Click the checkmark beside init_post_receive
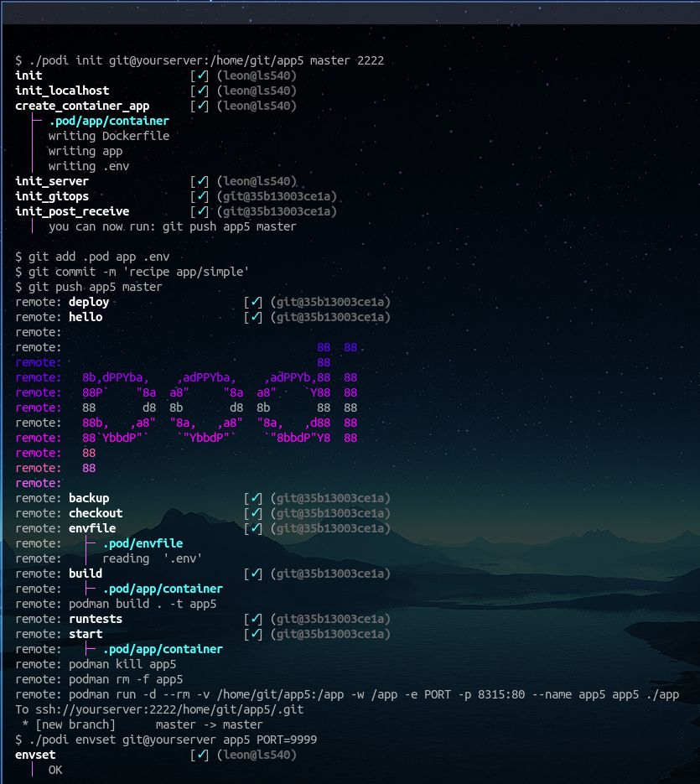This screenshot has height=784, width=700. (x=202, y=211)
